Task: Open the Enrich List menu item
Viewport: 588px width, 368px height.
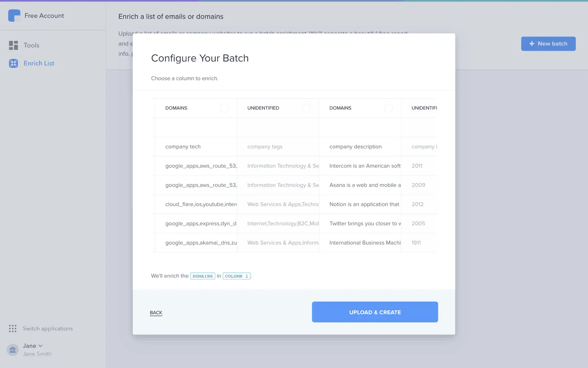Action: tap(39, 63)
